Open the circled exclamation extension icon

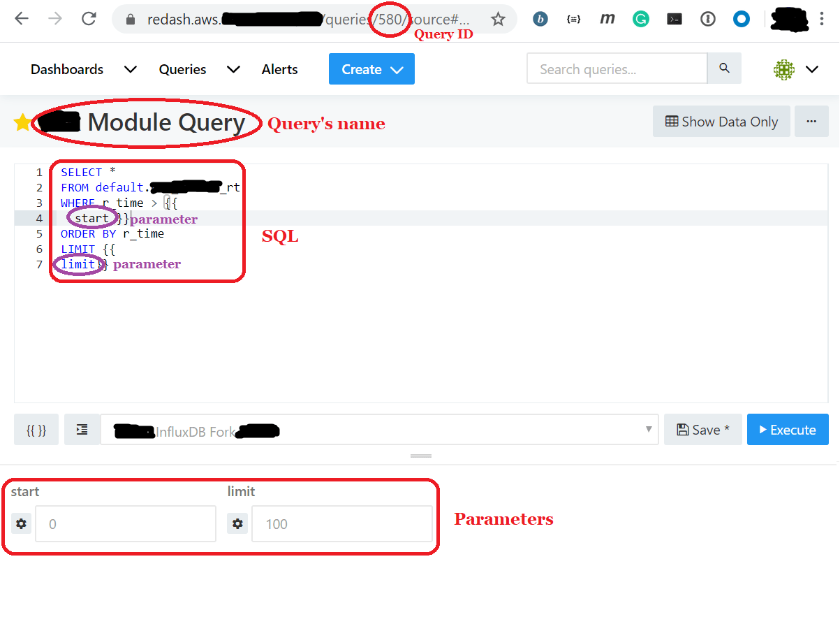(x=708, y=20)
